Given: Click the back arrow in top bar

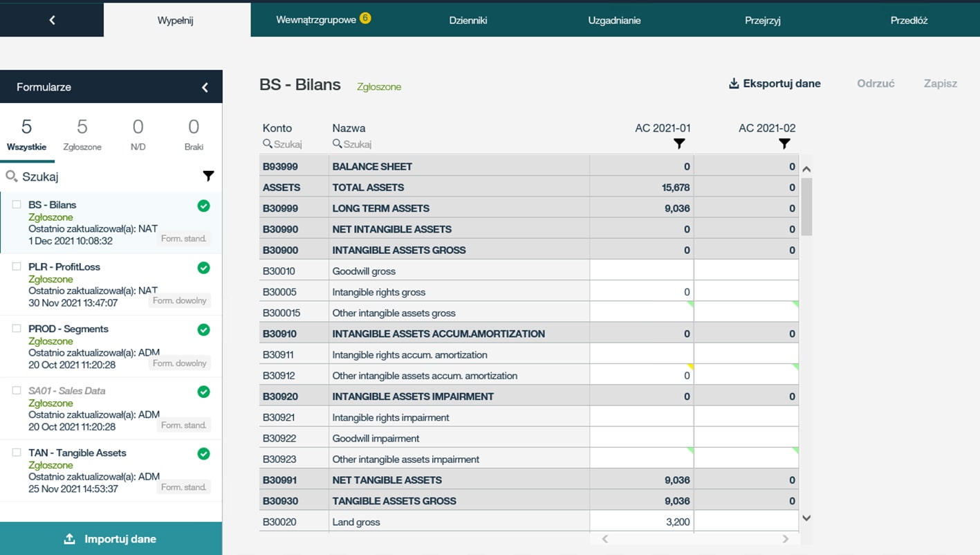Looking at the screenshot, I should coord(52,20).
